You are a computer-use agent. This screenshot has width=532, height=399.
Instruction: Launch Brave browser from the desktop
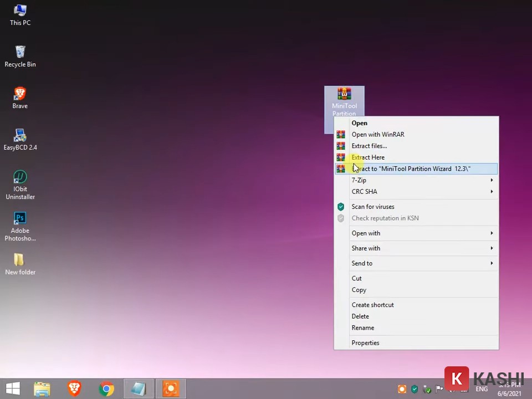20,97
